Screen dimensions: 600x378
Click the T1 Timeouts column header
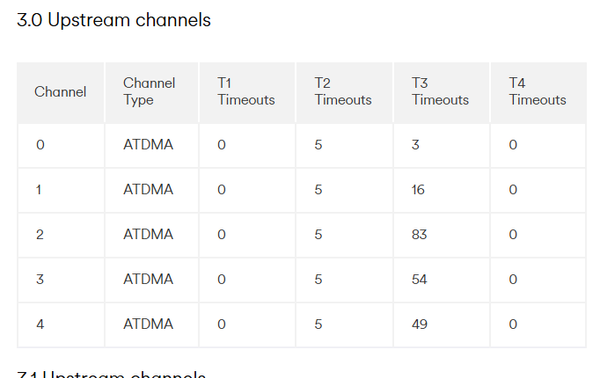tap(247, 92)
